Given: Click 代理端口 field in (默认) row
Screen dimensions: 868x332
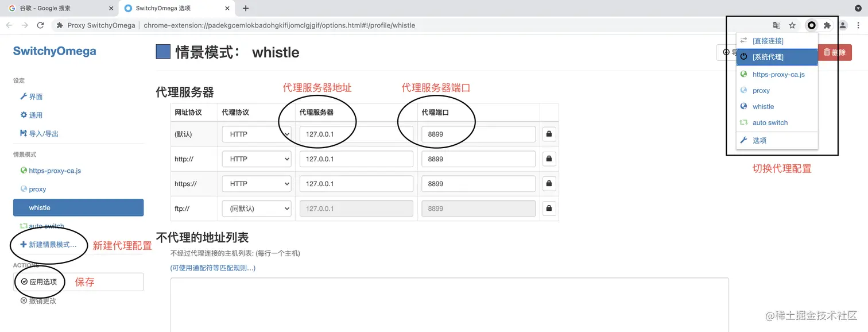Looking at the screenshot, I should tap(479, 134).
